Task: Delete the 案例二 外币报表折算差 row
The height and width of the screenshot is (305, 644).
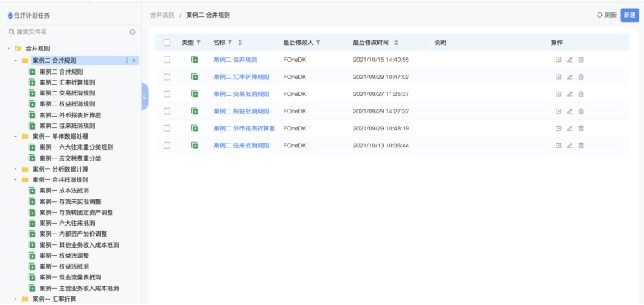Action: tap(580, 128)
